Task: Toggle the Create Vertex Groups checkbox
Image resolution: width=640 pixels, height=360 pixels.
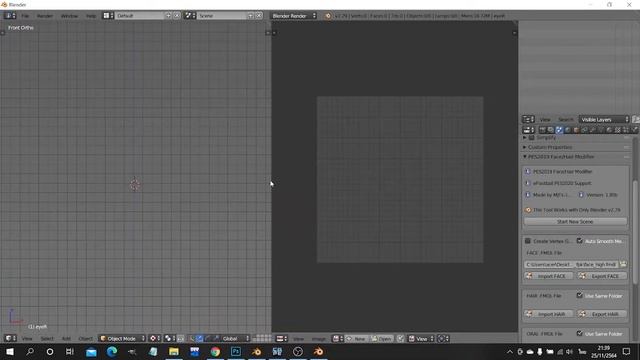Action: coord(528,241)
